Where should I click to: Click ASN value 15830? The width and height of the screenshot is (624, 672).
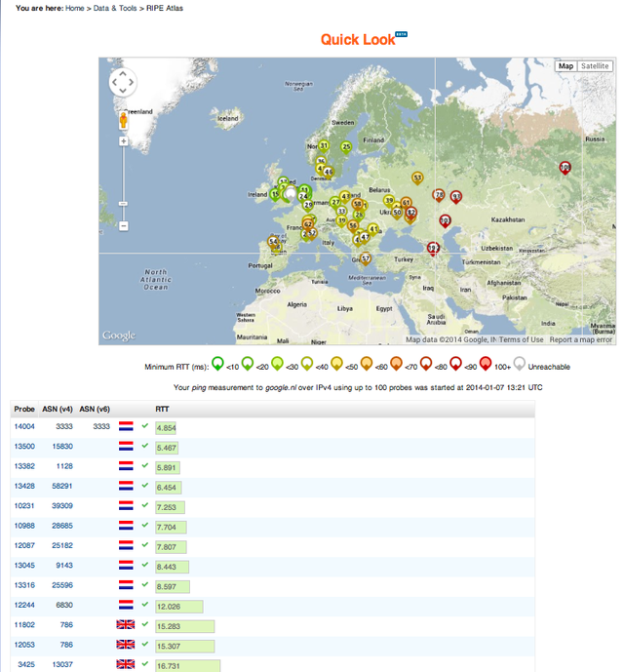click(x=62, y=446)
